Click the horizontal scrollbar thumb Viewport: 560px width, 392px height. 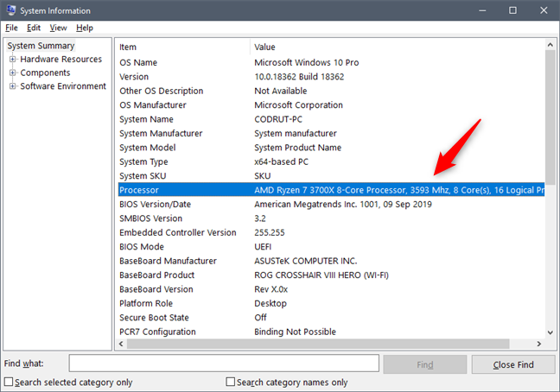click(x=318, y=344)
